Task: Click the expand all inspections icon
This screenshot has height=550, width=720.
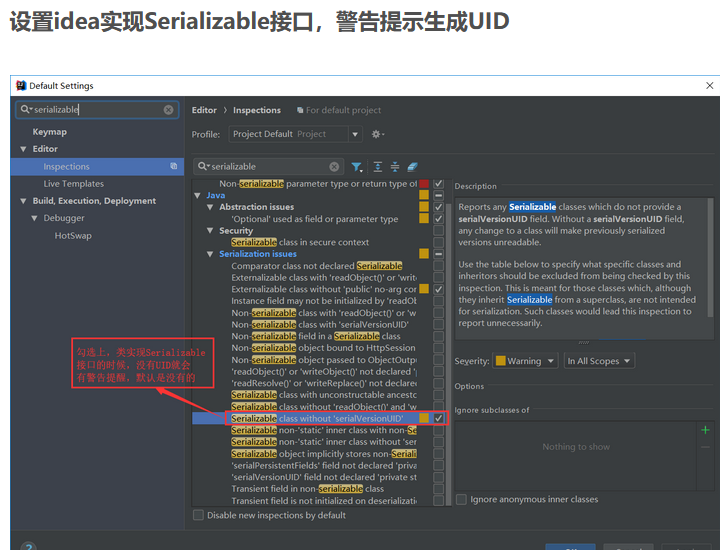Action: 377,167
